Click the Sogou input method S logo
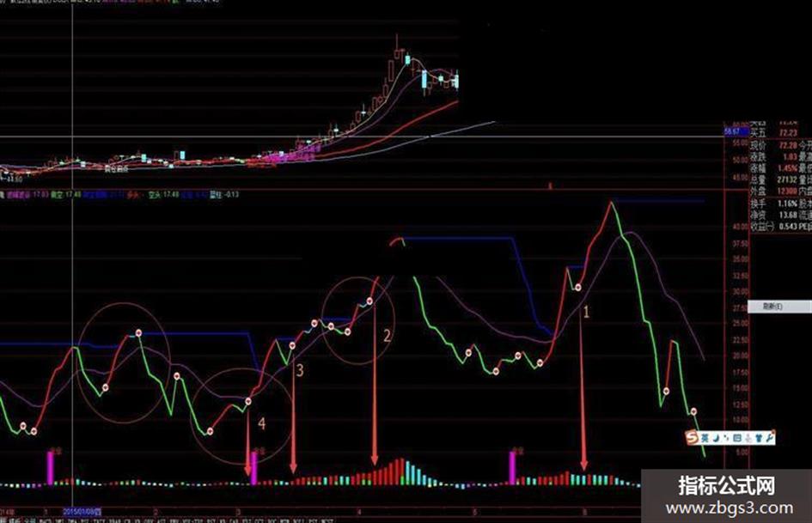Viewport: 812px width, 523px height. tap(692, 438)
